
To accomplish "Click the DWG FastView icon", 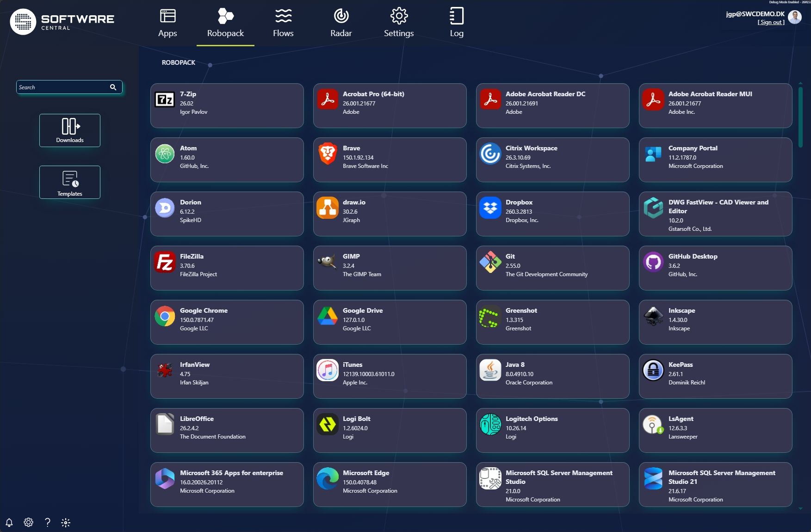I will point(653,208).
